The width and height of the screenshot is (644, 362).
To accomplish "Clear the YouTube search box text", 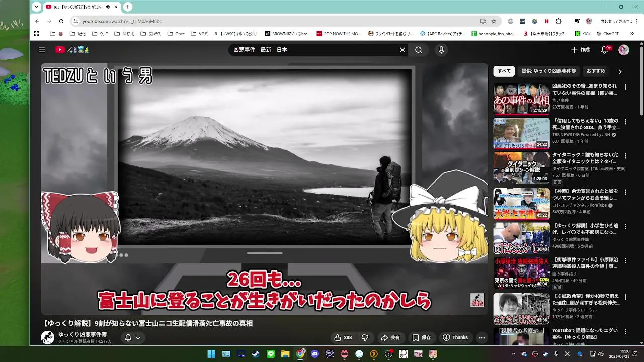I will 402,50.
